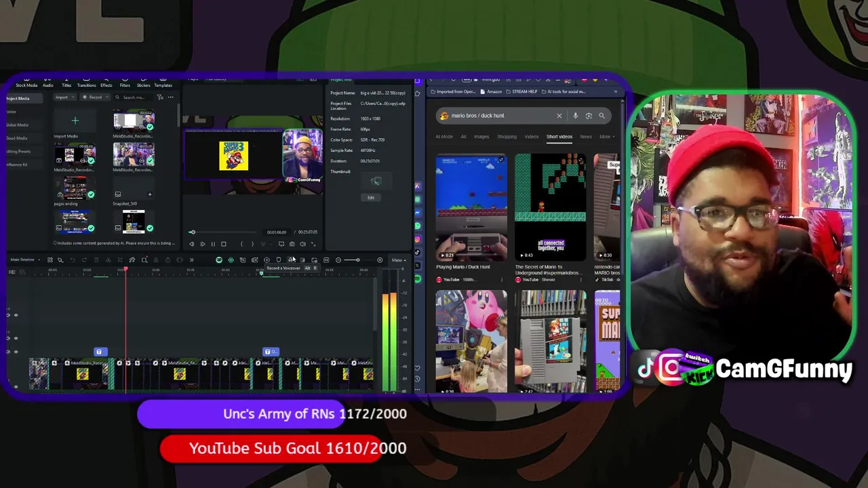This screenshot has width=868, height=488.
Task: Click the play button in the preview
Action: [x=202, y=244]
